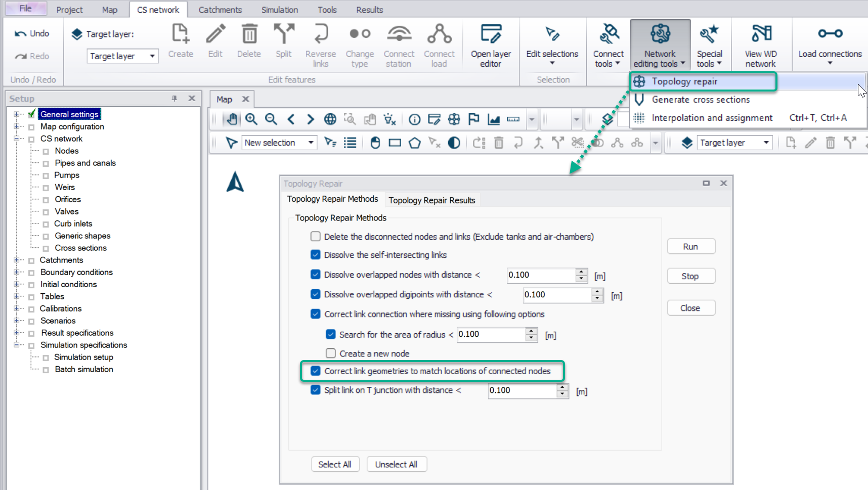
Task: Click the Select All button
Action: (x=335, y=464)
